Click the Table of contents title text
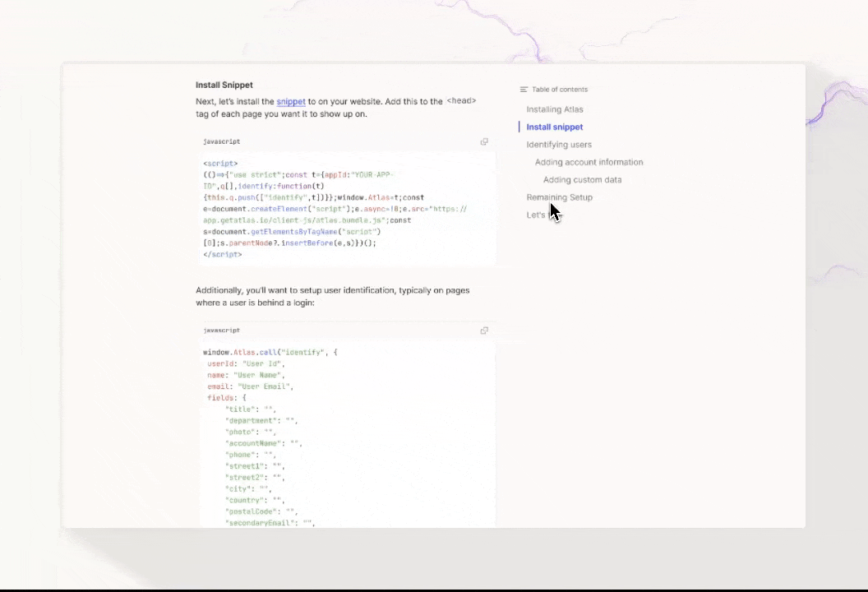 click(560, 90)
